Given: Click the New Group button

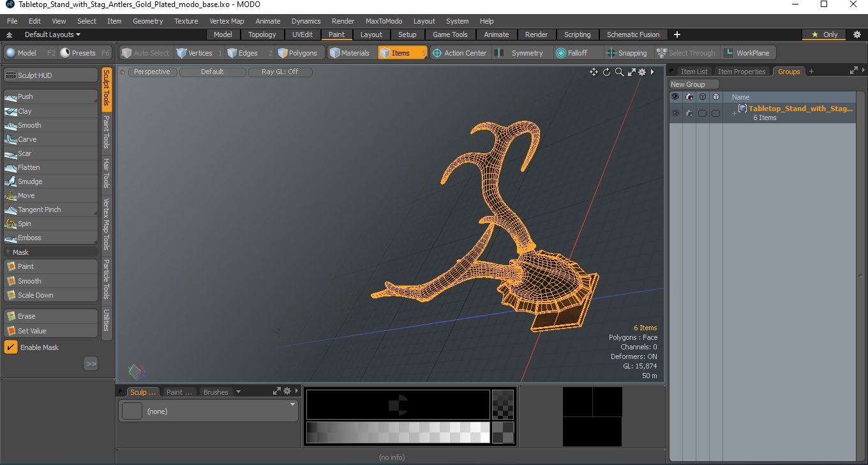Looking at the screenshot, I should click(694, 84).
